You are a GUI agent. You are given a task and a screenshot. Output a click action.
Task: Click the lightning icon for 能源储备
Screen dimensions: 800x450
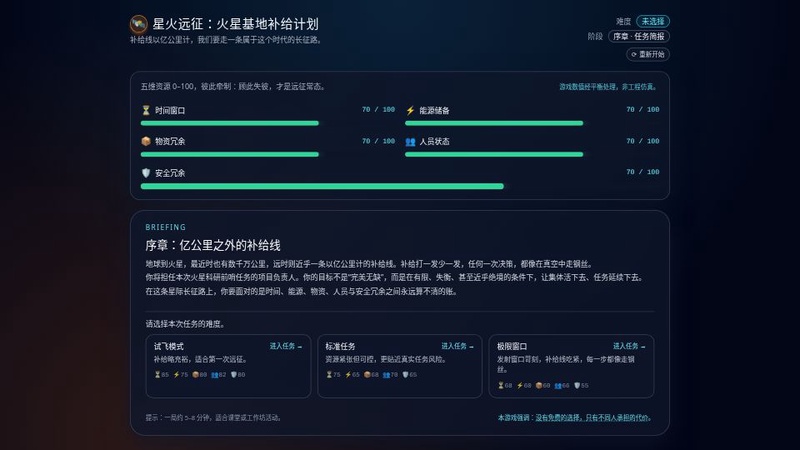coord(410,110)
